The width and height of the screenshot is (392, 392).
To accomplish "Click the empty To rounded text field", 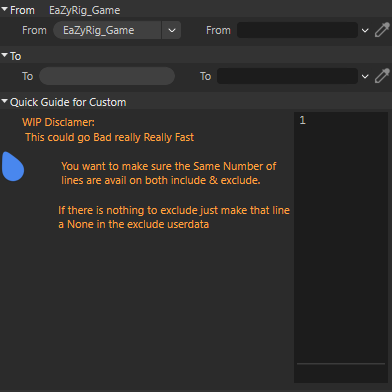I will pos(107,76).
